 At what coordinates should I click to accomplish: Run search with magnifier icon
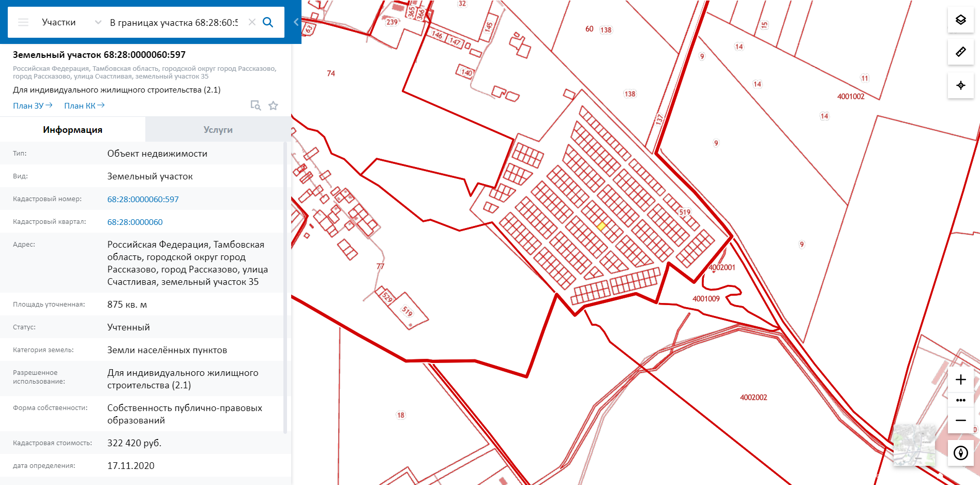(268, 22)
